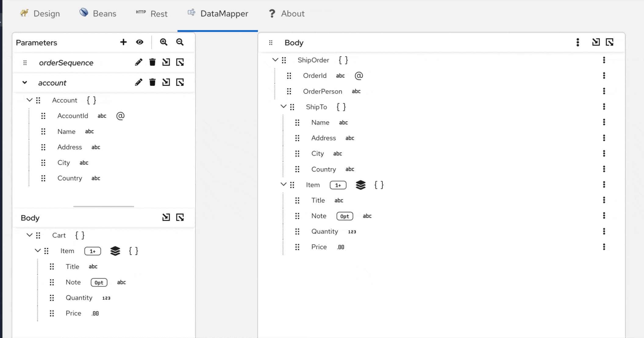Screen dimensions: 644x338
Task: Click the Parameters section heading
Action: coord(36,43)
